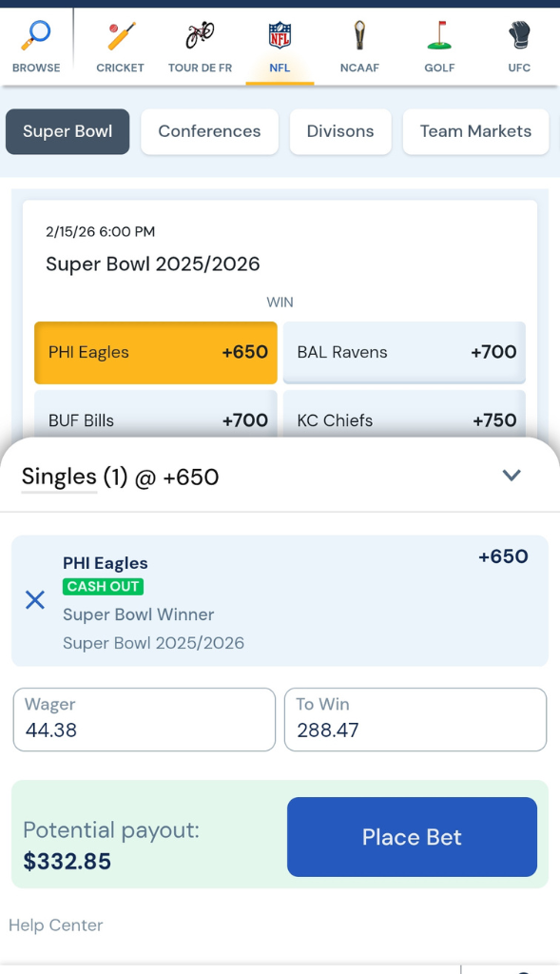Select the Cricket bat icon
Viewport: 560px width, 974px height.
pos(121,35)
